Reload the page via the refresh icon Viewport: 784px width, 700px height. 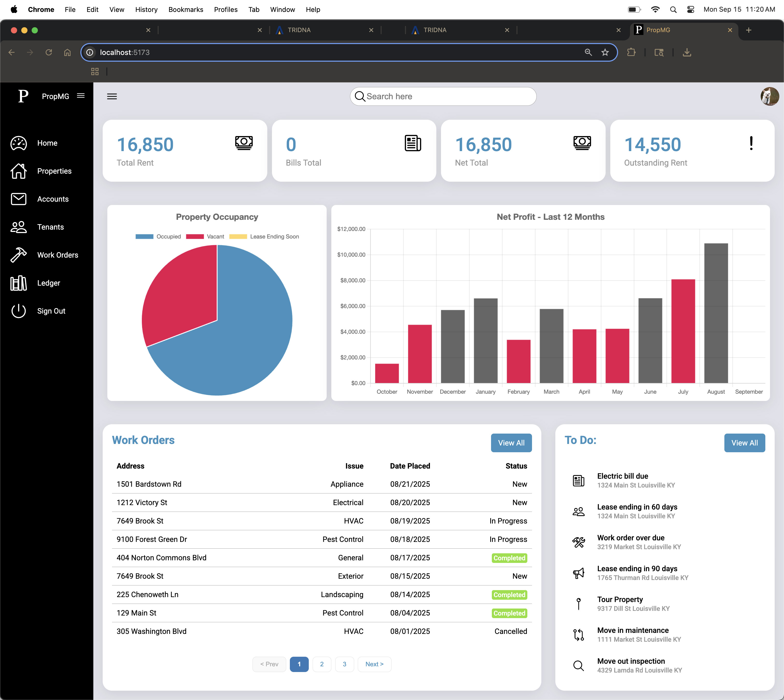(x=49, y=52)
